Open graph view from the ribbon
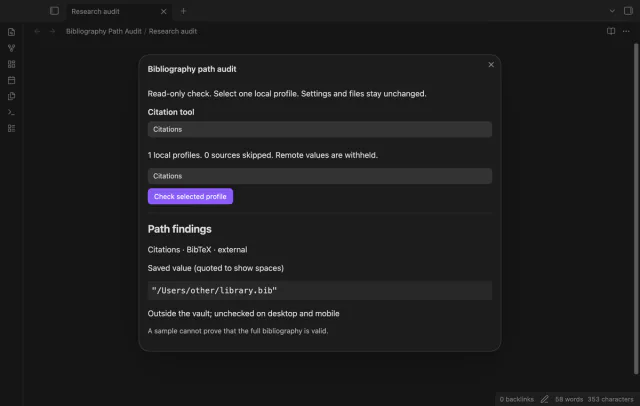Screen dimensions: 640x406 click(11, 48)
